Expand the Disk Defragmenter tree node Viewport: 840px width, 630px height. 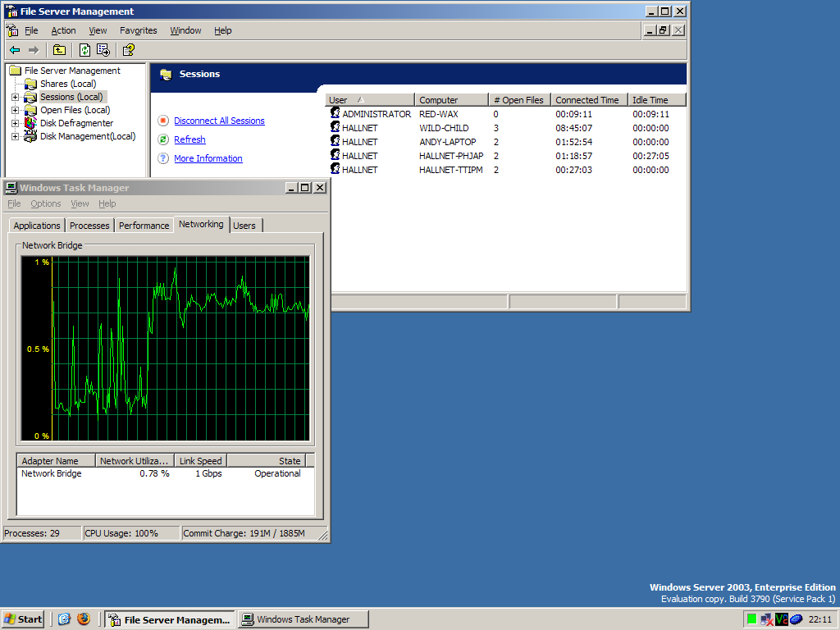[15, 123]
